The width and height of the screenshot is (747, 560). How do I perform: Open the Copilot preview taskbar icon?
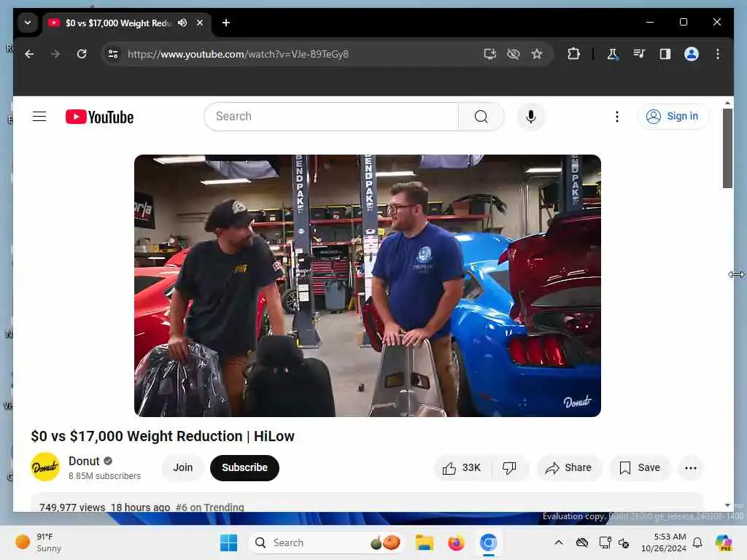tap(724, 542)
